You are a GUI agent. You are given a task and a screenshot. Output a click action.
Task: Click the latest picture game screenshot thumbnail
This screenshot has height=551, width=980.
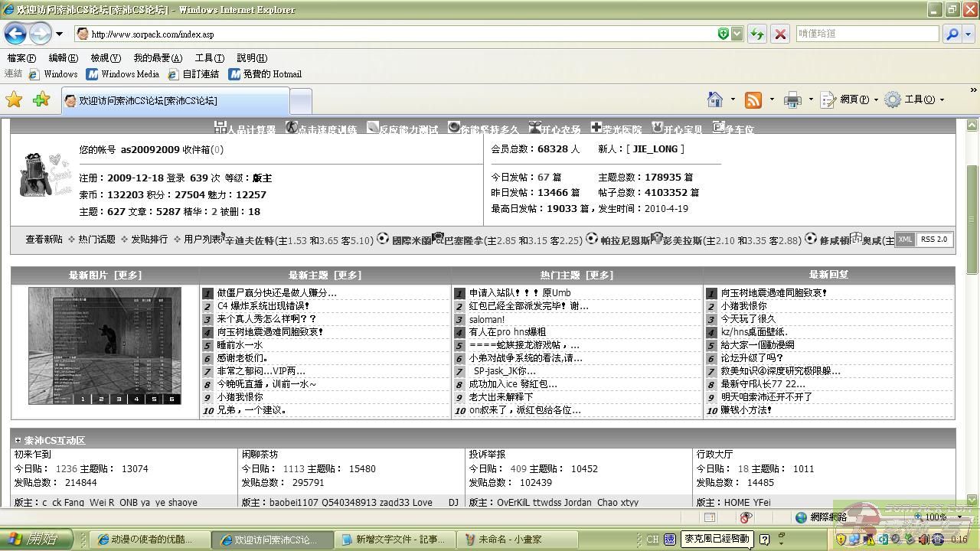click(105, 345)
